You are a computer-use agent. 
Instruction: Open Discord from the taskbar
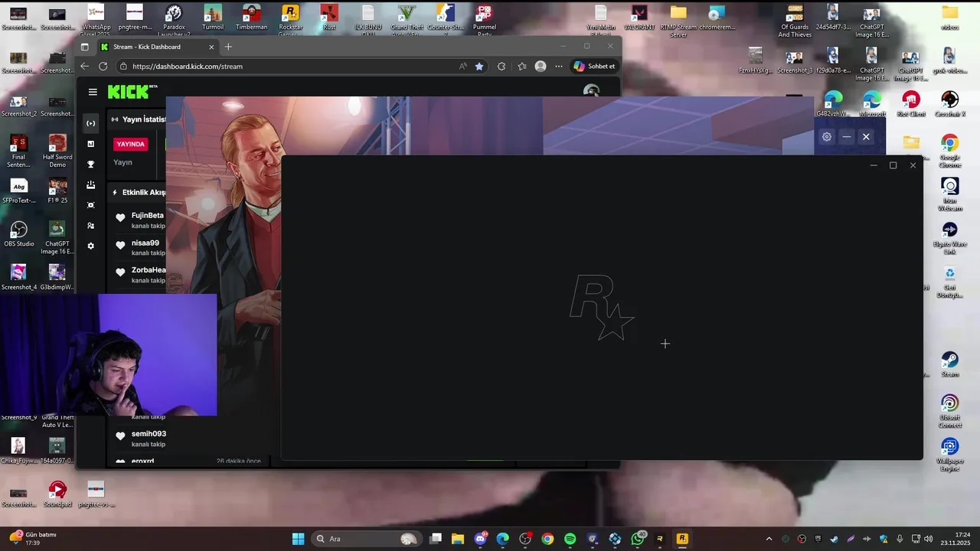[480, 539]
